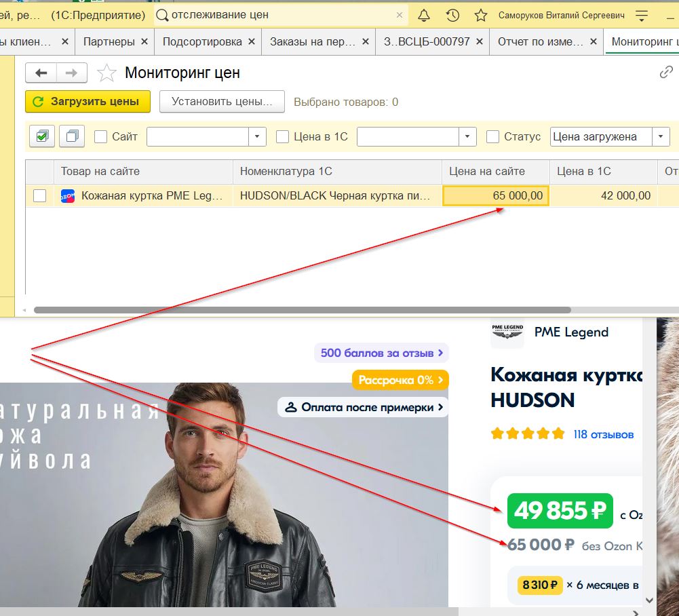Open PME Legend brand link
This screenshot has width=679, height=616.
[x=571, y=332]
